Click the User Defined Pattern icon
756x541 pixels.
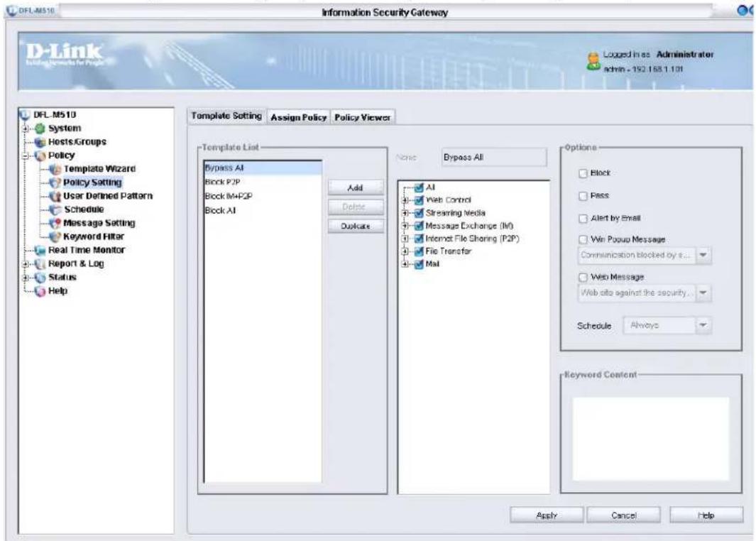(55, 196)
